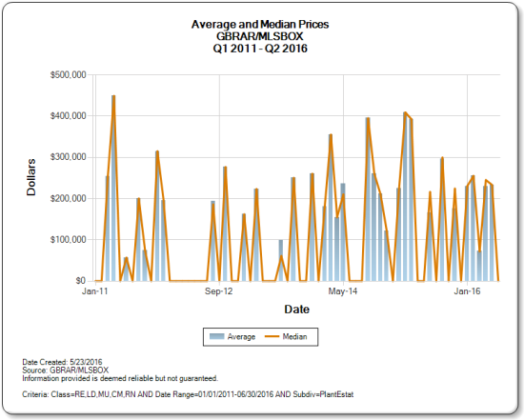Click the tallest bar near $450,000
This screenshot has height=420, width=524.
113,189
